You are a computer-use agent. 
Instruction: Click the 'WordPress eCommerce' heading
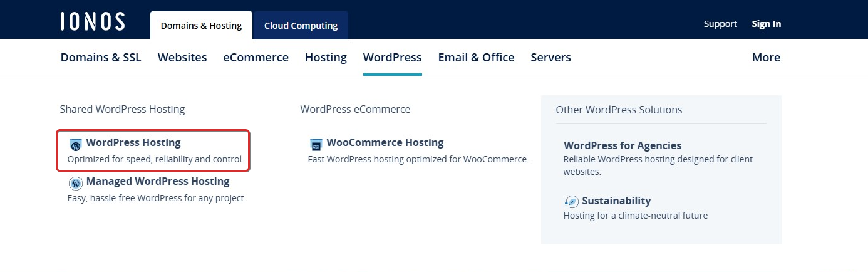(x=355, y=109)
